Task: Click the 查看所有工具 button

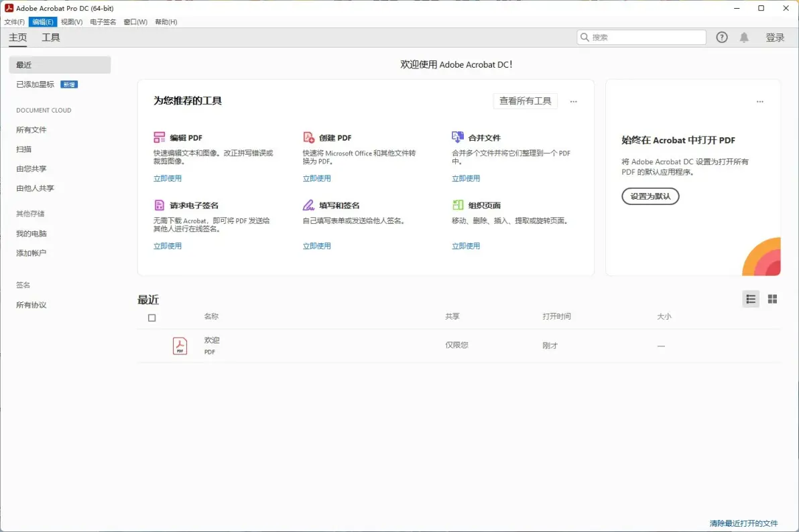Action: point(526,101)
